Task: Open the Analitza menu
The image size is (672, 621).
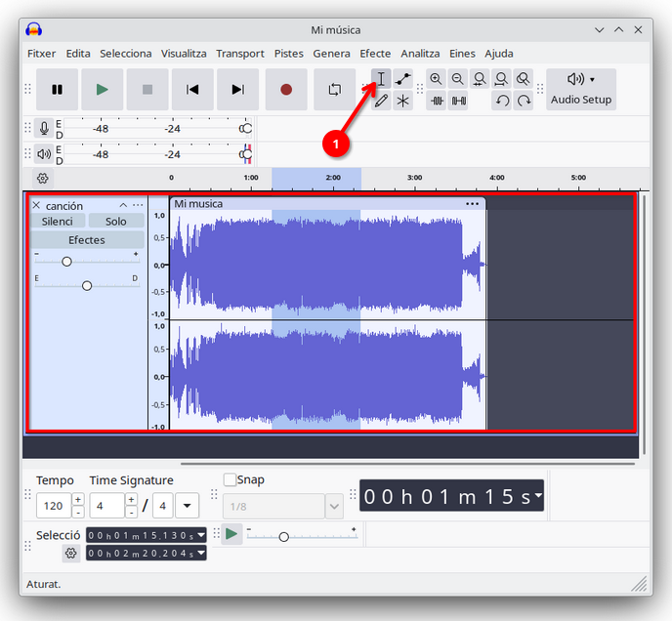Action: [420, 54]
